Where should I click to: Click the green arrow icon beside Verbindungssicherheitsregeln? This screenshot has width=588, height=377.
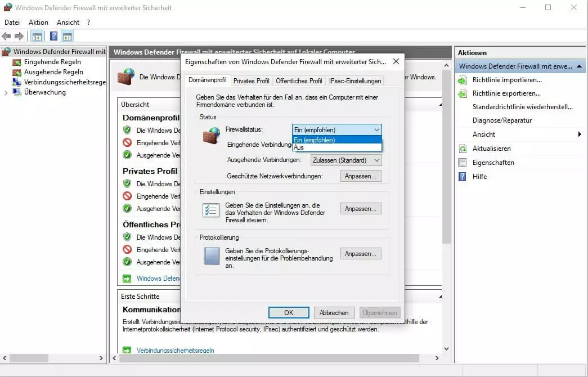pos(127,351)
